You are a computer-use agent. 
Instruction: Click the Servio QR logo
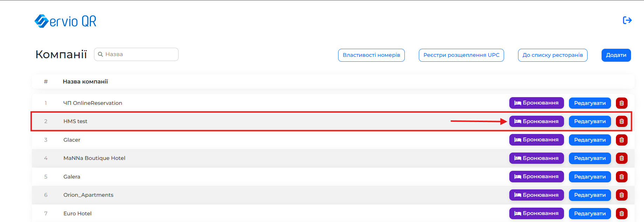[65, 21]
